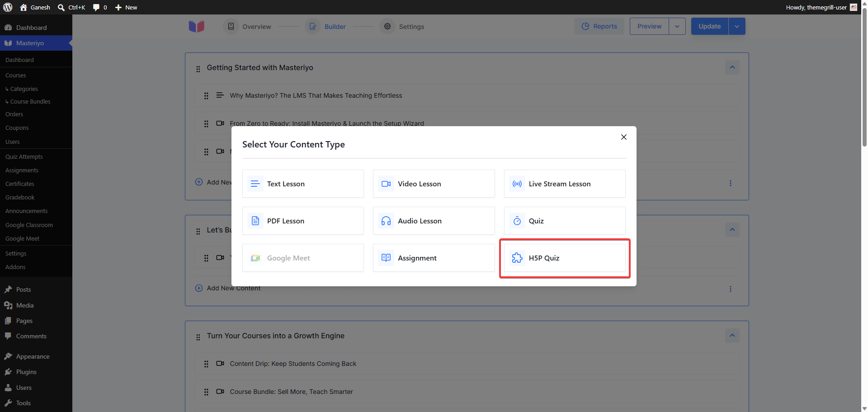868x412 pixels.
Task: Collapse Getting Started with Masteriyo section
Action: click(x=732, y=67)
